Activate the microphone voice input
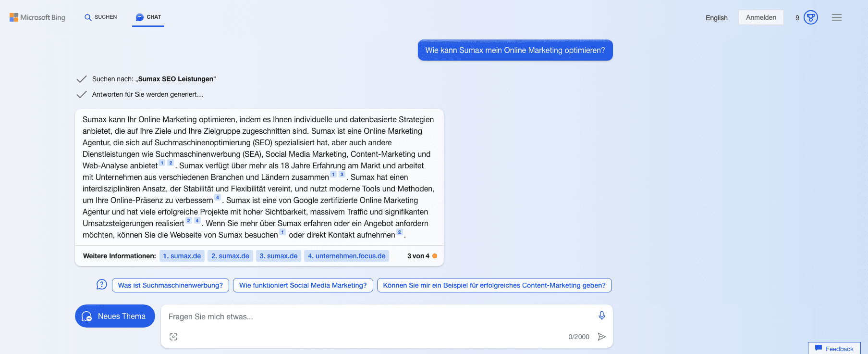The width and height of the screenshot is (868, 354). 602,316
